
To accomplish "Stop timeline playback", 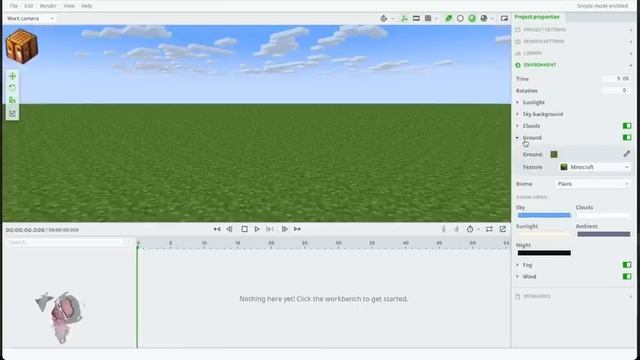I will 244,229.
